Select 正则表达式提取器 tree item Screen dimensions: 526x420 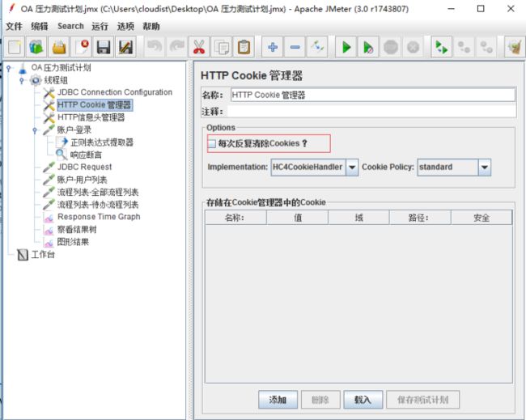click(x=102, y=142)
